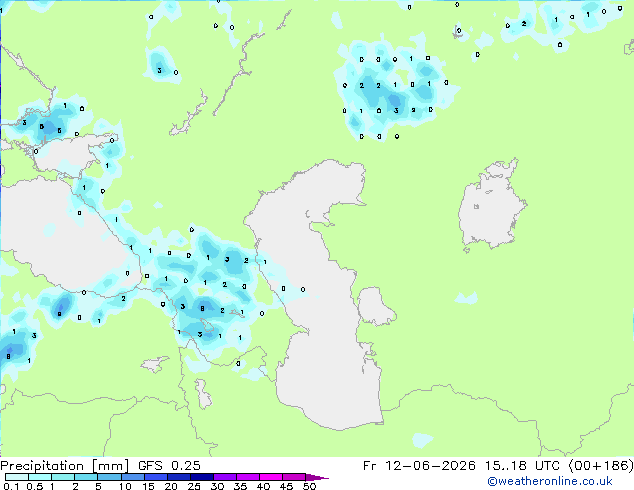Click the (00+186) forecast offset text
This screenshot has height=490, width=634.
(601, 466)
